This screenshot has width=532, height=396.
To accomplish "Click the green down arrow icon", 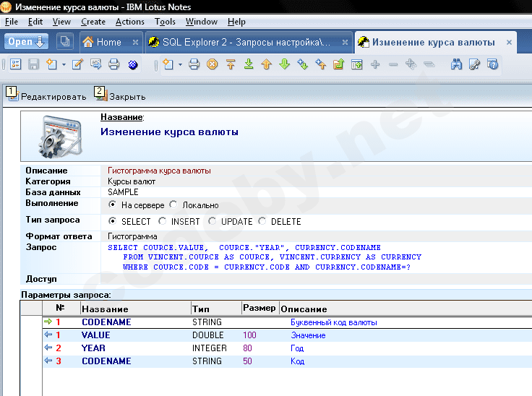I will (x=284, y=65).
